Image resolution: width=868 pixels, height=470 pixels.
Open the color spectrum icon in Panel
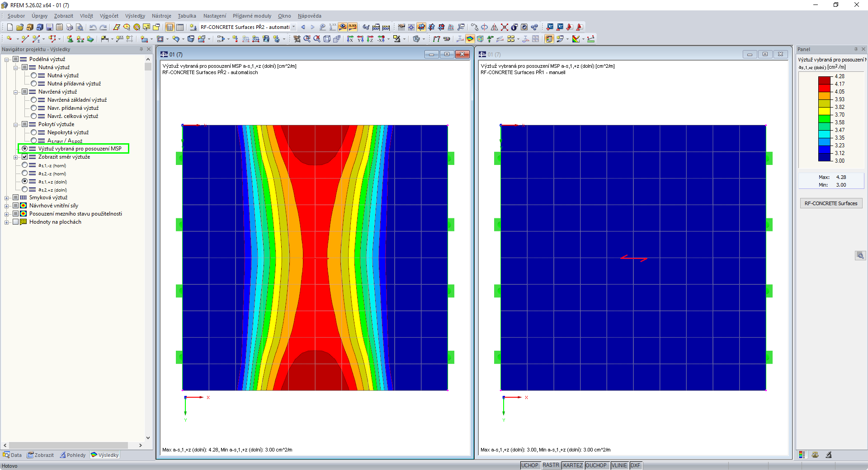click(x=802, y=455)
